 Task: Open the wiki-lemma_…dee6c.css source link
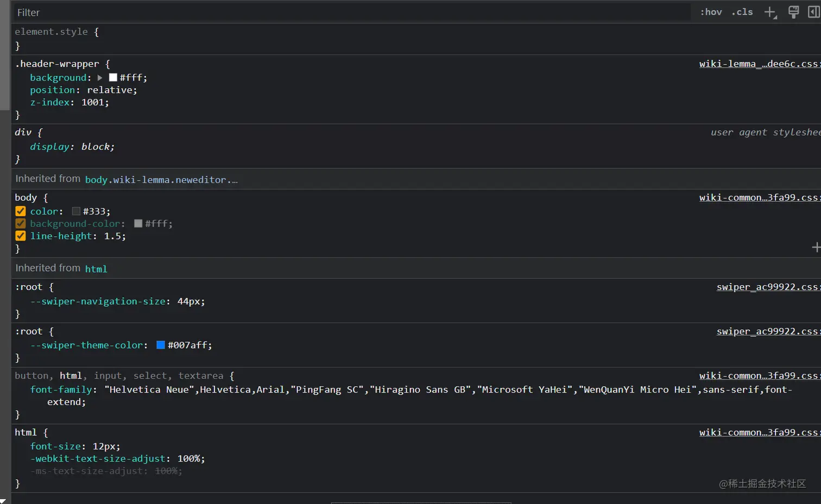(758, 64)
